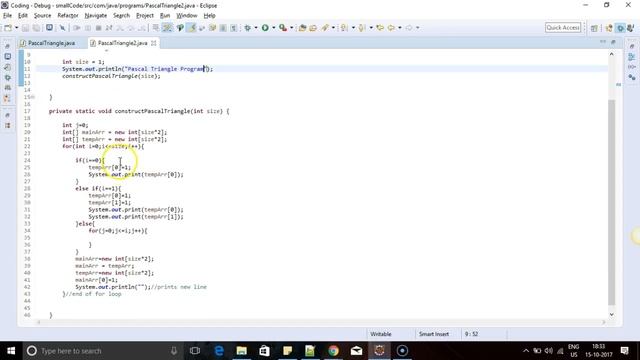Click the Last Edit Location arrow icon
This screenshot has height=360, width=640.
tap(380, 28)
